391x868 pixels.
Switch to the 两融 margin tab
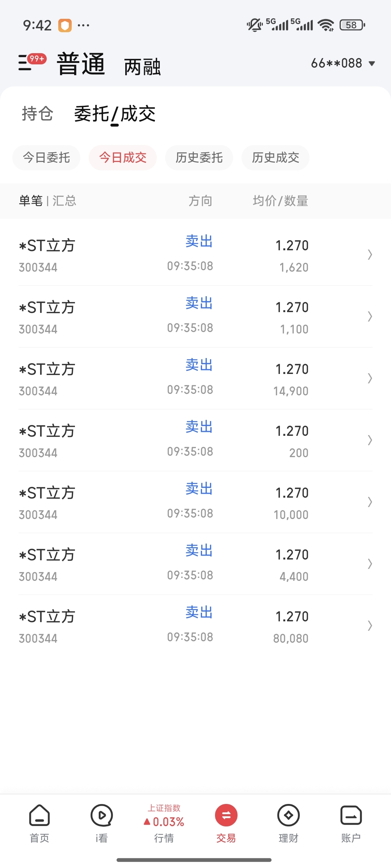(x=142, y=67)
